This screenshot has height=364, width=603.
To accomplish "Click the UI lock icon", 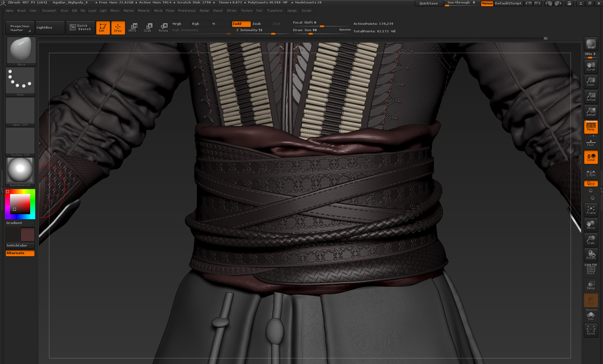I will 569,3.
